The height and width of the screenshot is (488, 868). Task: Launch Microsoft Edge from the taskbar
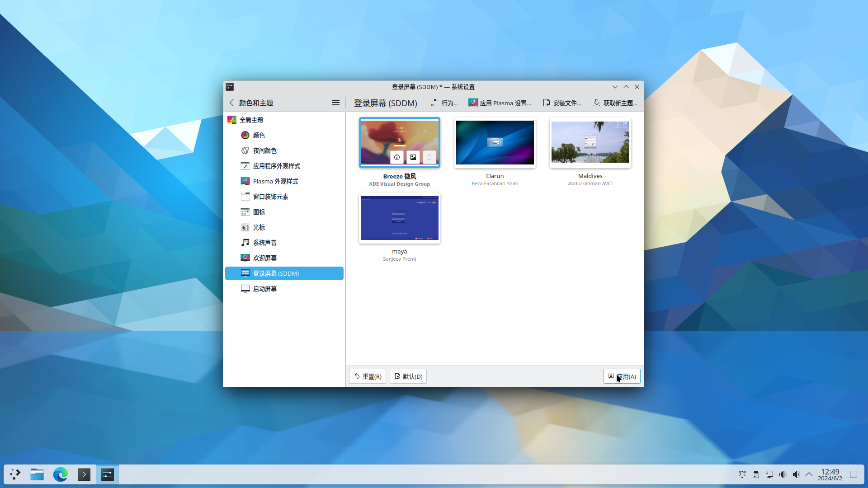click(x=61, y=474)
